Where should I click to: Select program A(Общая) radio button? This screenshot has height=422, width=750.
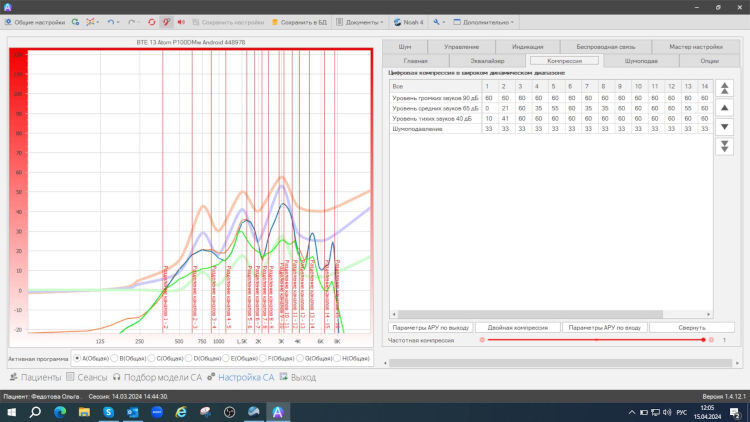[x=77, y=358]
